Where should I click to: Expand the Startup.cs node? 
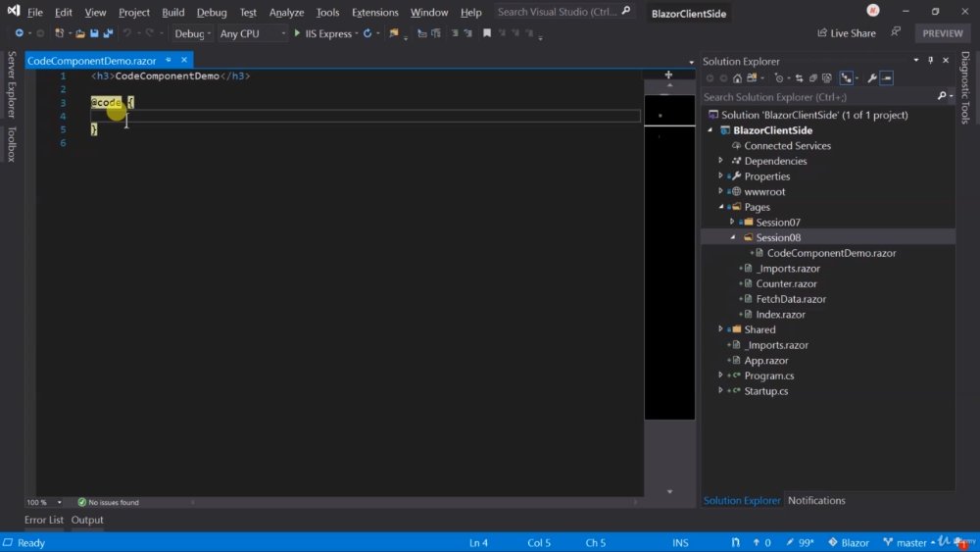(x=720, y=390)
